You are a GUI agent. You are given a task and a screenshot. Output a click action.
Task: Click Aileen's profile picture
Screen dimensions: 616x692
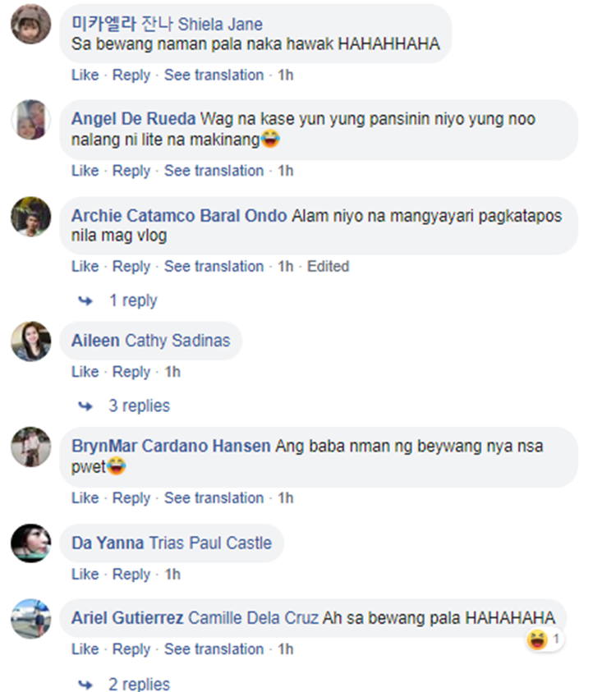(x=31, y=341)
